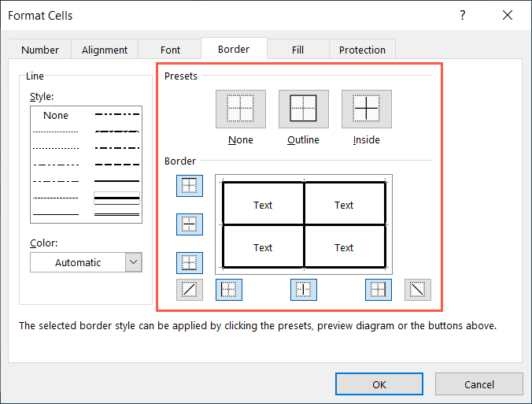Apply the Inside border preset
Image resolution: width=532 pixels, height=404 pixels.
pyautogui.click(x=366, y=109)
